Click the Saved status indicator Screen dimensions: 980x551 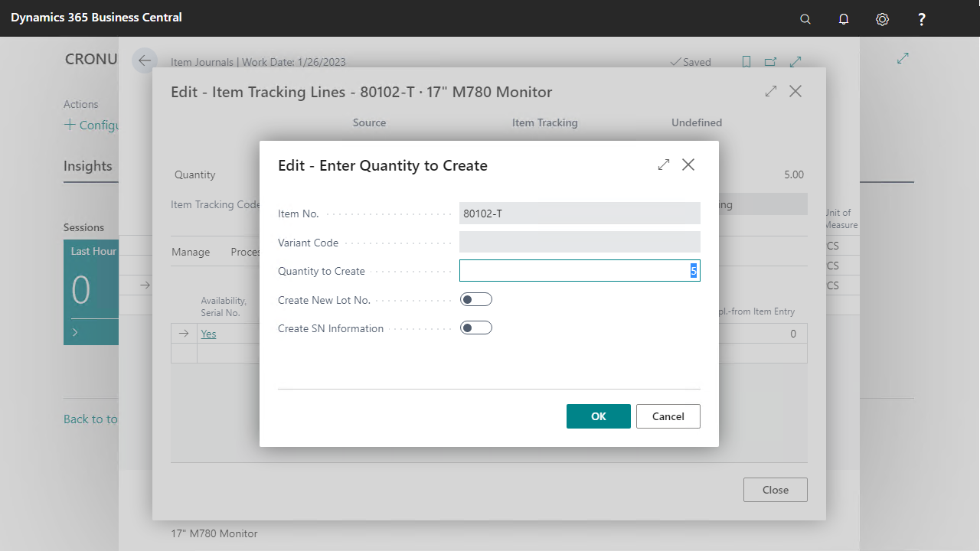point(690,62)
